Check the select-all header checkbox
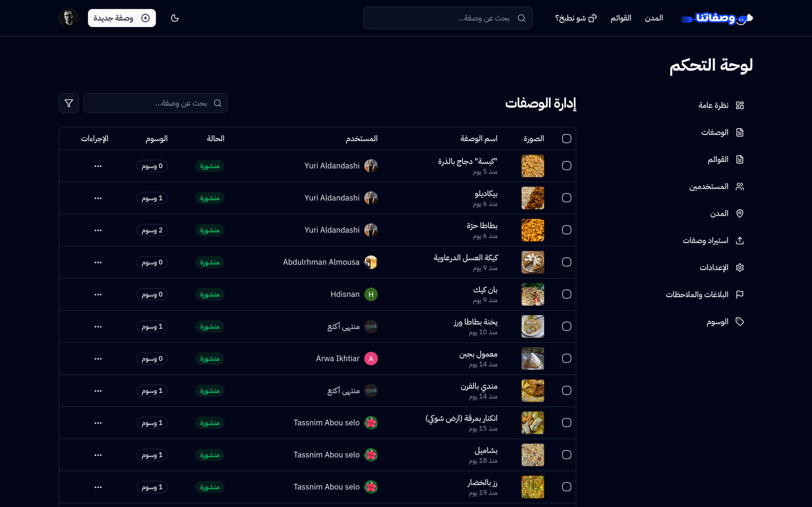Screen dimensions: 812x507 pos(566,138)
